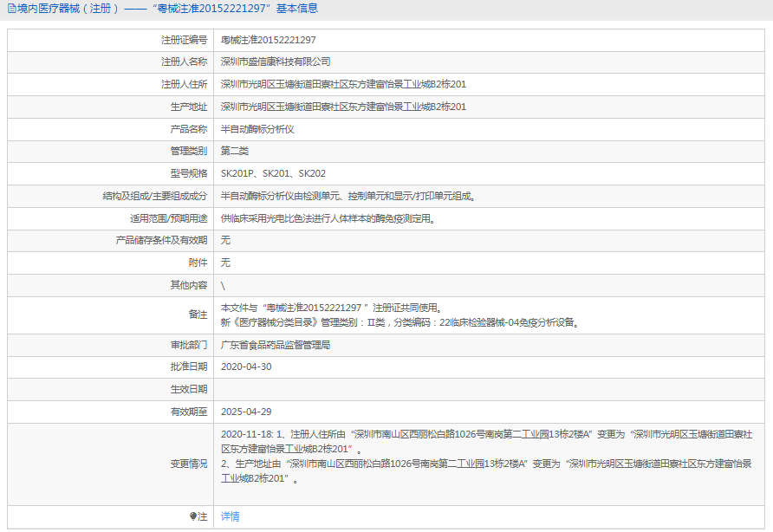Click the 适用范围/预期用途 label
This screenshot has height=532, width=773.
[169, 218]
